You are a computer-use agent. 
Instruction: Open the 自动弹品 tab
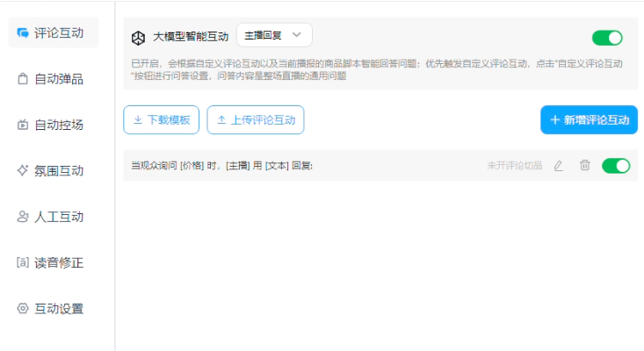point(54,79)
